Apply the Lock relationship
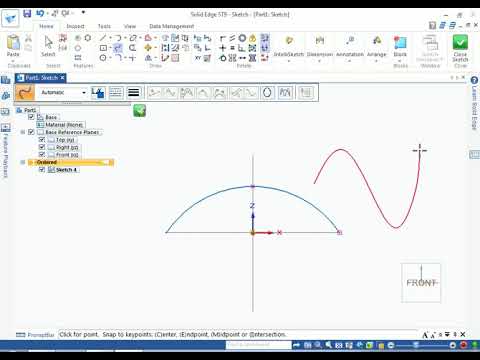This screenshot has width=480, height=360. click(252, 38)
